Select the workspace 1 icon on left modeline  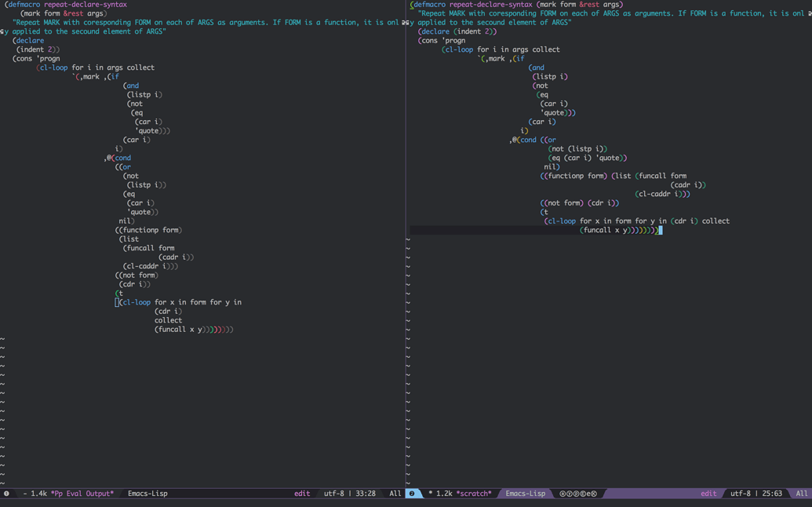[5, 494]
